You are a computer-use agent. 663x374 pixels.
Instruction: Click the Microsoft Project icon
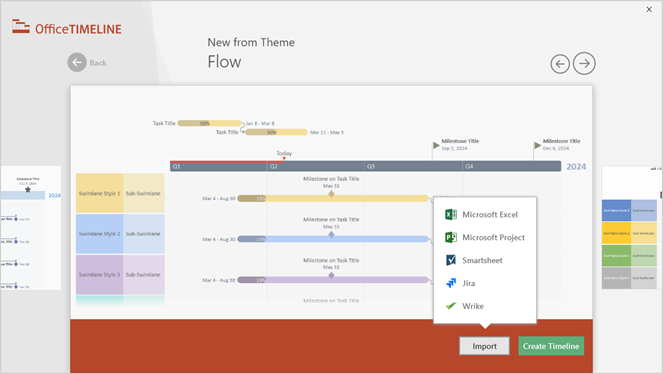[451, 238]
